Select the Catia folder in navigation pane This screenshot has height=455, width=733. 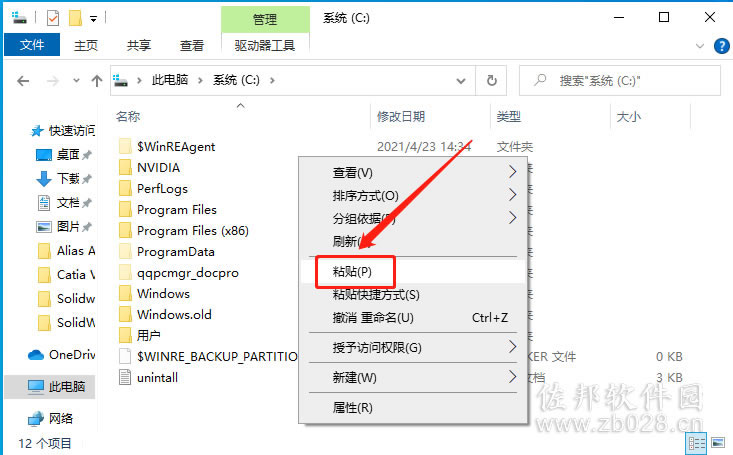click(x=65, y=274)
